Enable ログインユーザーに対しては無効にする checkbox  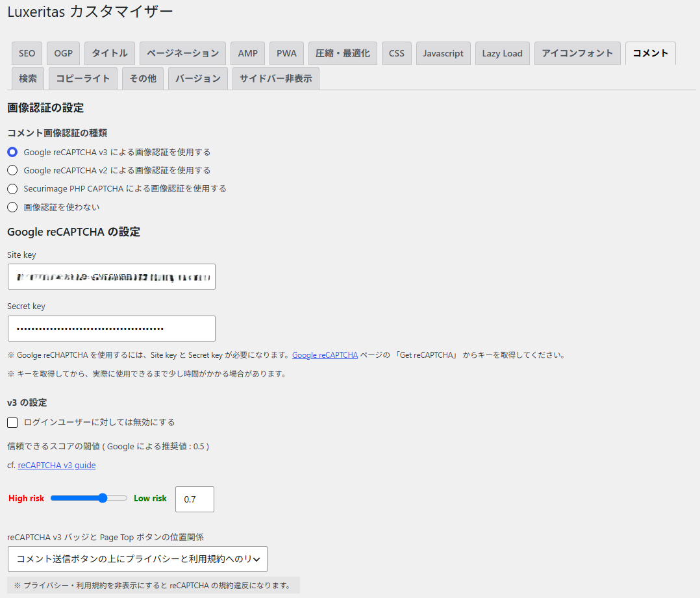coord(12,423)
